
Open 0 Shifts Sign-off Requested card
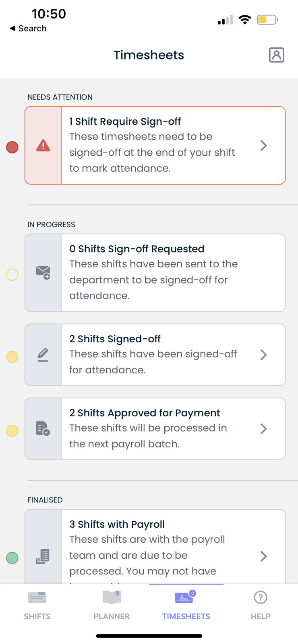(x=173, y=273)
